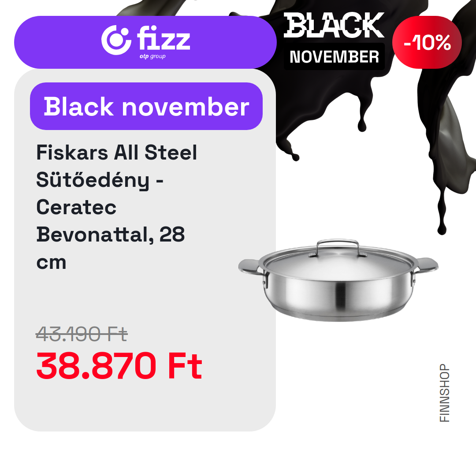This screenshot has width=476, height=476.
Task: Click the brushed steel pot body
Action: tap(338, 295)
